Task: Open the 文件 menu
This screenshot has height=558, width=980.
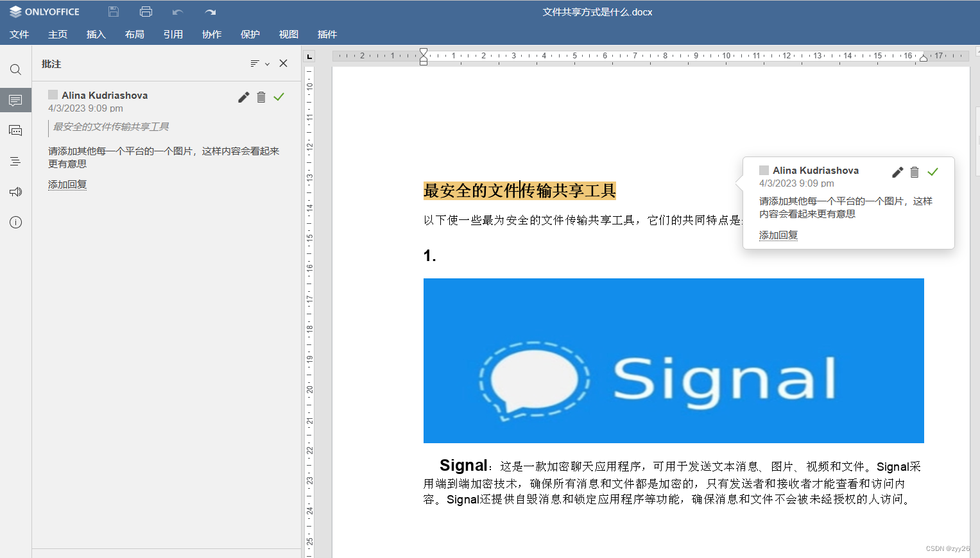Action: click(x=19, y=34)
